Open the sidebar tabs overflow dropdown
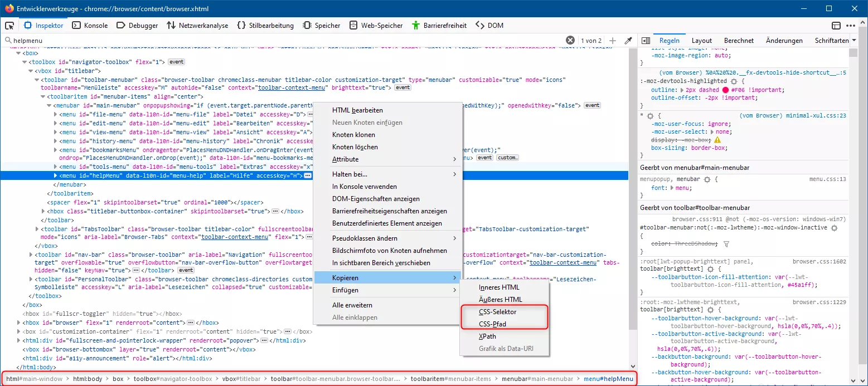This screenshot has width=868, height=386. click(x=854, y=41)
